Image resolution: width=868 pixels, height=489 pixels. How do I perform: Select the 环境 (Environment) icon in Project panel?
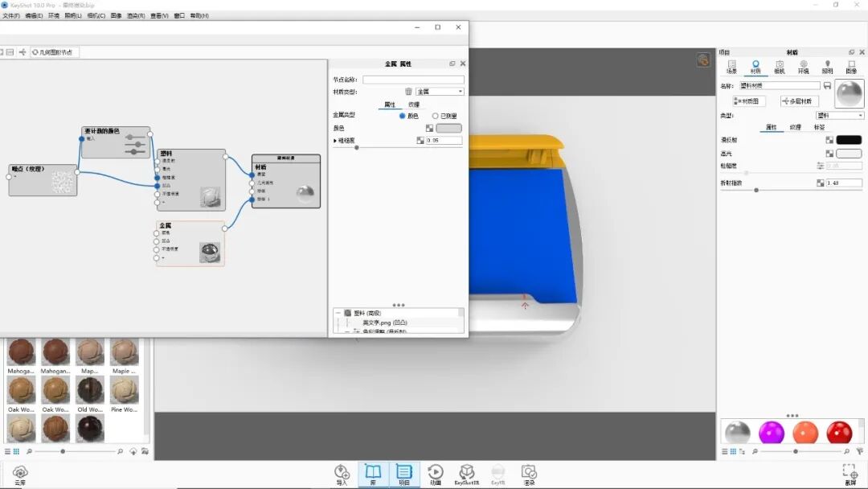click(x=805, y=65)
